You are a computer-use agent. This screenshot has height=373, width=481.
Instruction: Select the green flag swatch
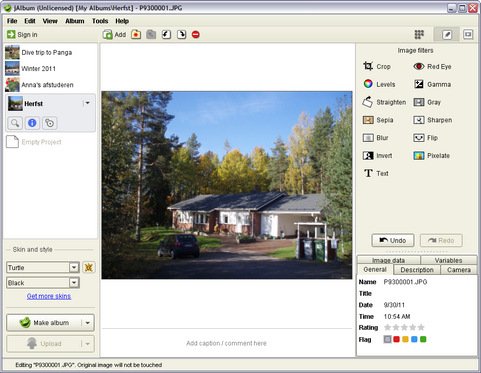(423, 339)
